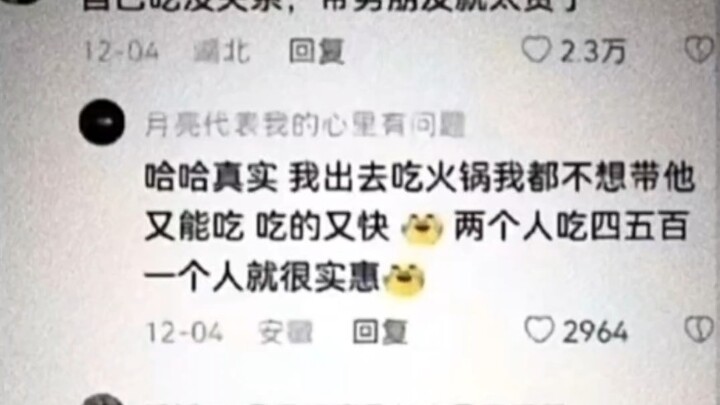720x405 pixels.
Task: Tap the 12-04 date beside 湖北
Action: coord(122,51)
